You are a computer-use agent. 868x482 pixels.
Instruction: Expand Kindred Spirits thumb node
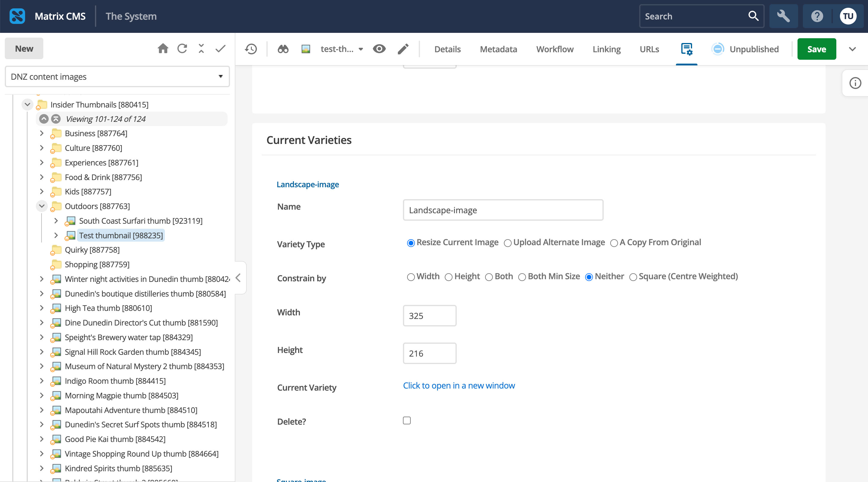(42, 469)
